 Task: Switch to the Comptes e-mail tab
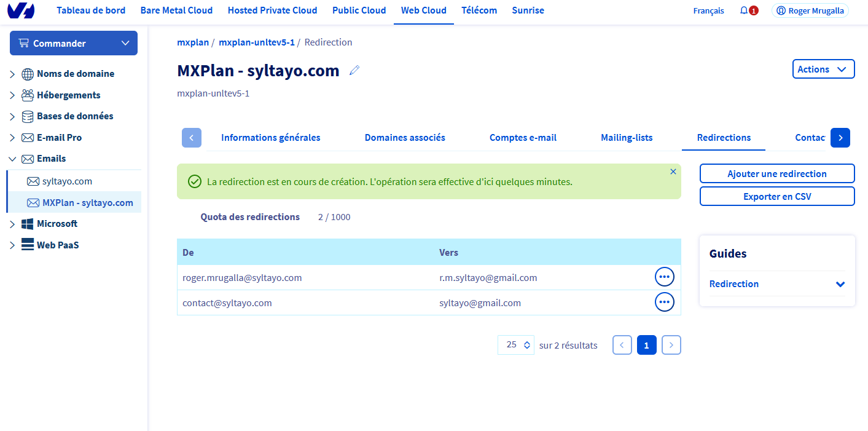pyautogui.click(x=523, y=138)
